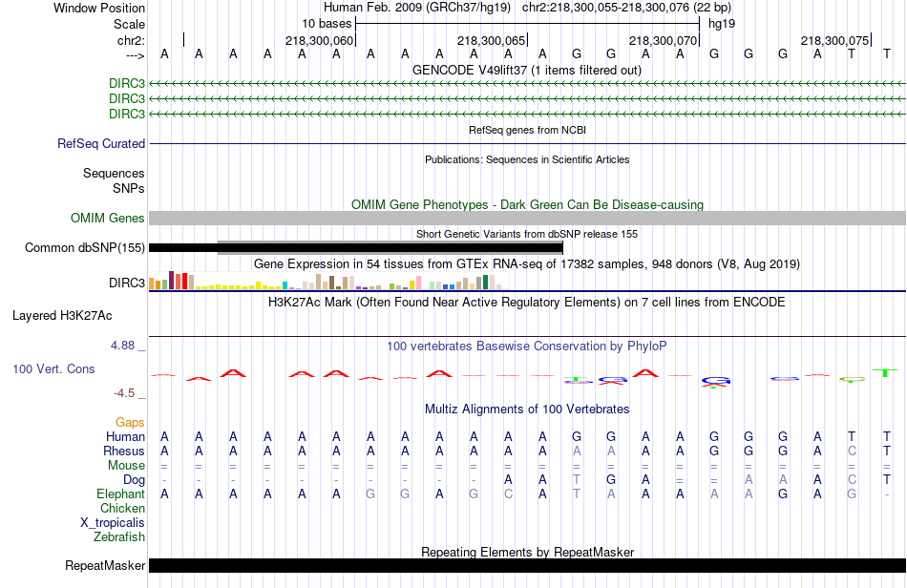Open GENCODE V49lift37 track title
The height and width of the screenshot is (588, 907).
coord(526,70)
